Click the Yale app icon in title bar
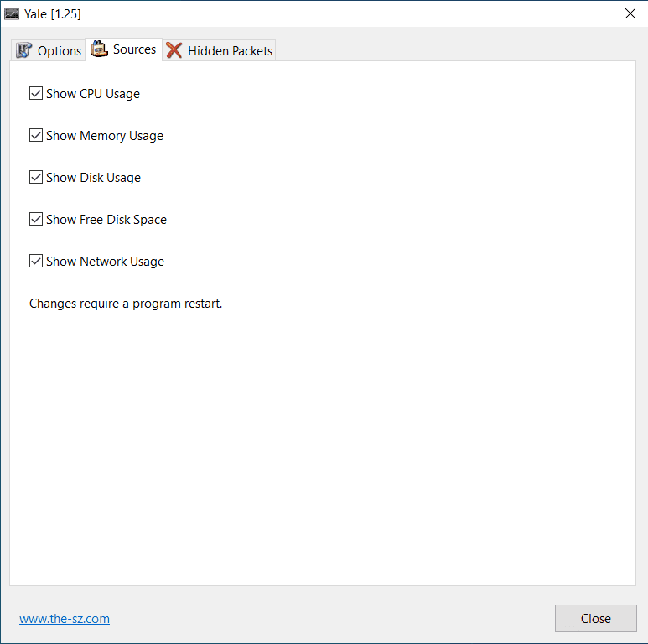 (x=12, y=13)
